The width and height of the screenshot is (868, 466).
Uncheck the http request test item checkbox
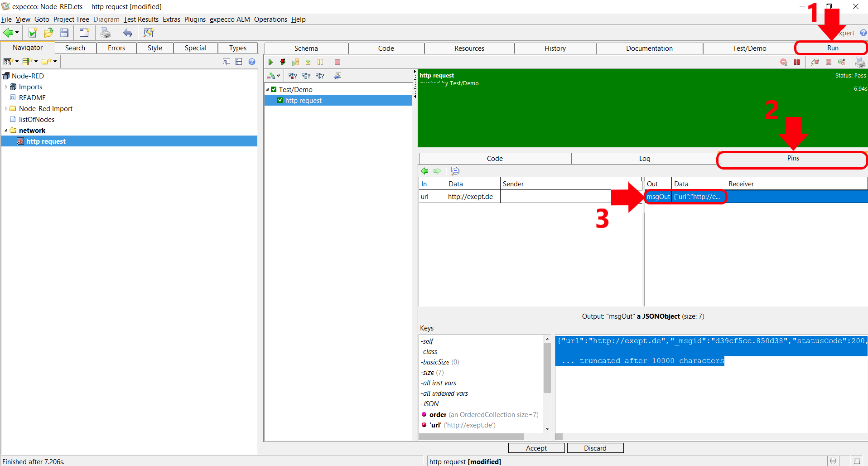click(x=280, y=101)
